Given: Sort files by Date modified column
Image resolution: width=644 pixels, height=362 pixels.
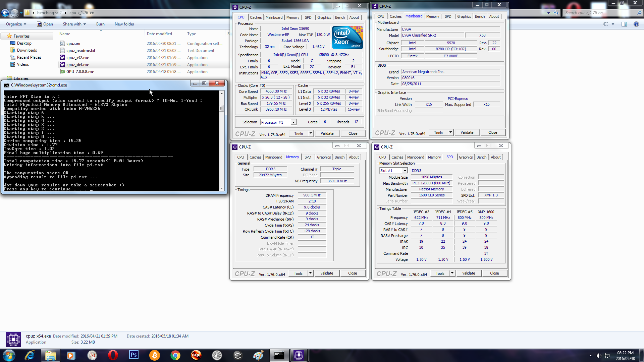Looking at the screenshot, I should [159, 34].
